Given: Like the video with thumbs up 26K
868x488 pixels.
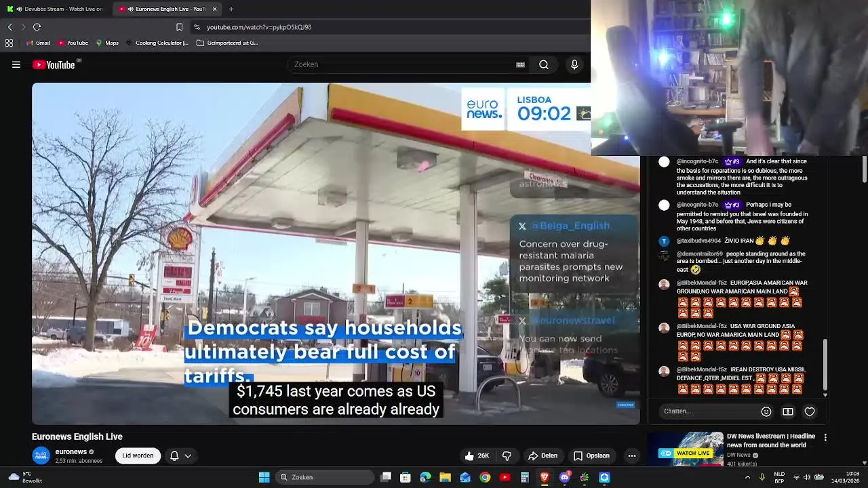Looking at the screenshot, I should [x=477, y=455].
